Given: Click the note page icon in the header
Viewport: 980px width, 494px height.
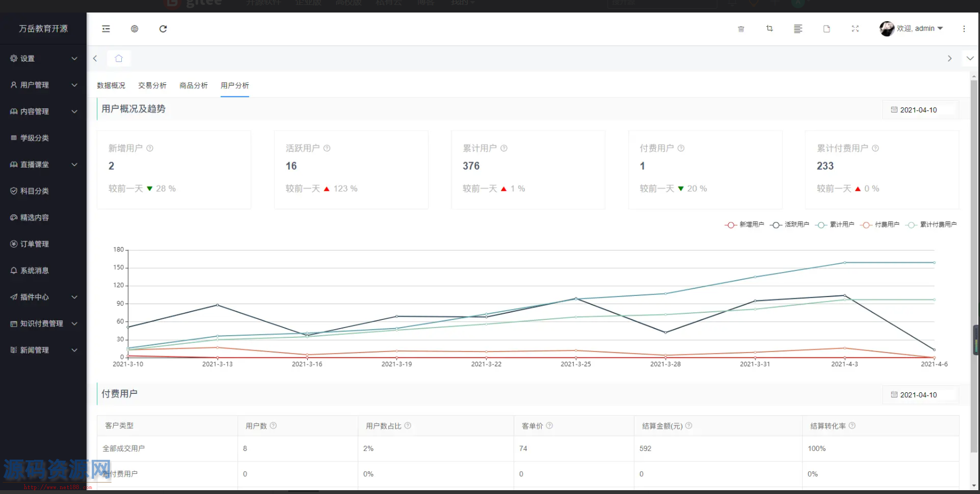Looking at the screenshot, I should [x=827, y=29].
